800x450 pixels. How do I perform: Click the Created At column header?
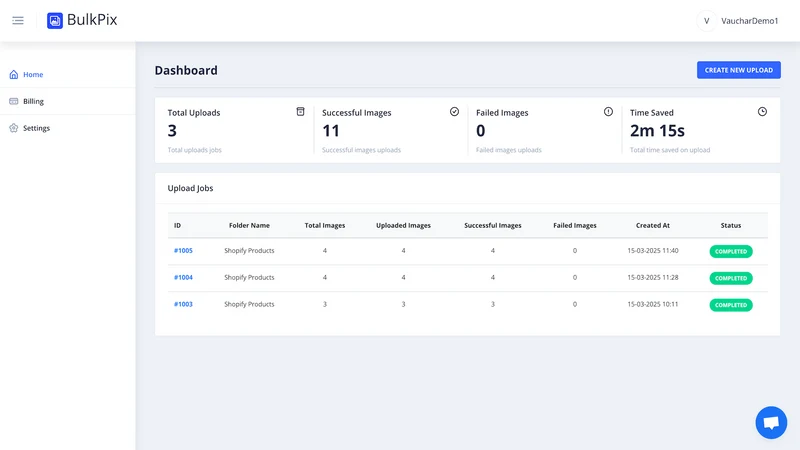tap(653, 226)
